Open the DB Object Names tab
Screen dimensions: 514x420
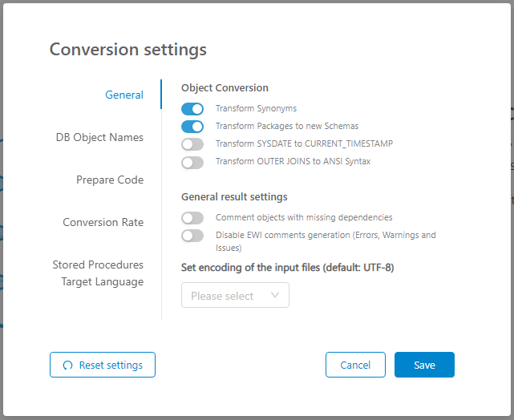tap(99, 137)
